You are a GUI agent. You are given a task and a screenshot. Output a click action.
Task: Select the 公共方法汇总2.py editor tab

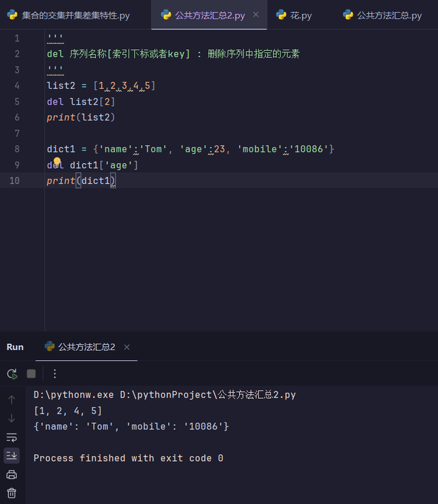pos(210,15)
